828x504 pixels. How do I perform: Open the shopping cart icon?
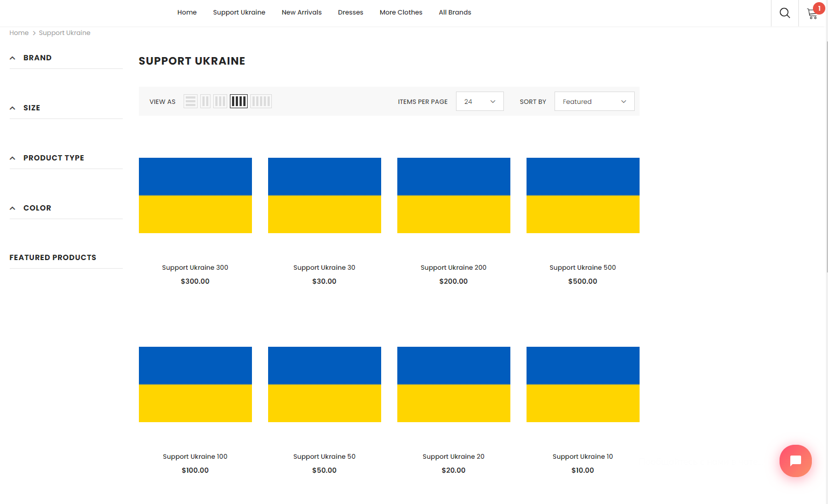[x=812, y=14]
